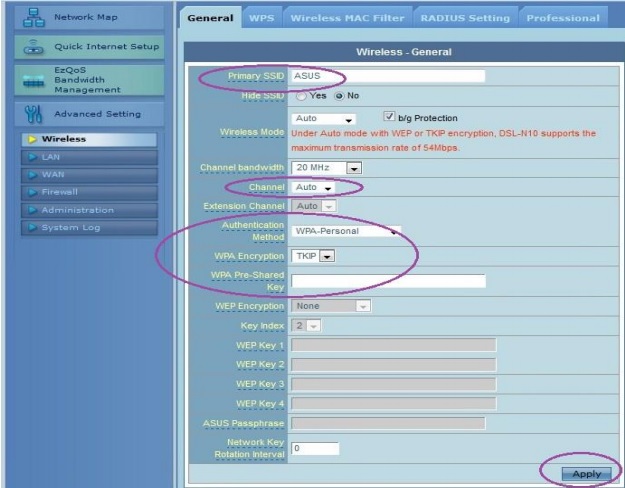Open Advanced Setting menu item
This screenshot has width=625, height=488.
coord(89,114)
